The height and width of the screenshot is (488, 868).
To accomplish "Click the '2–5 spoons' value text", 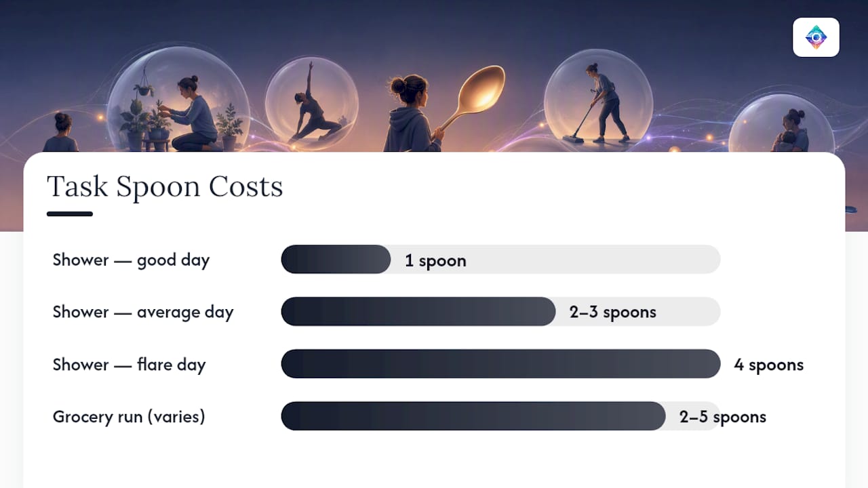I will pos(723,417).
